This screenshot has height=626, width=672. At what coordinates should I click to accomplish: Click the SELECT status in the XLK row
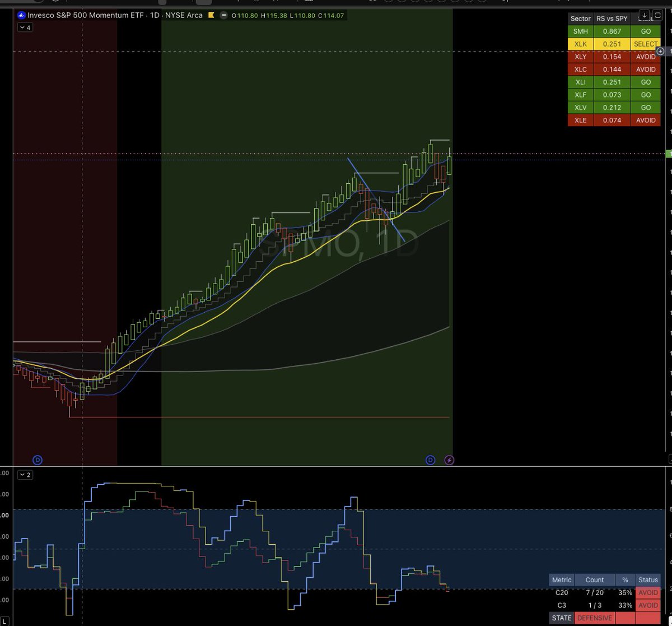click(x=646, y=44)
